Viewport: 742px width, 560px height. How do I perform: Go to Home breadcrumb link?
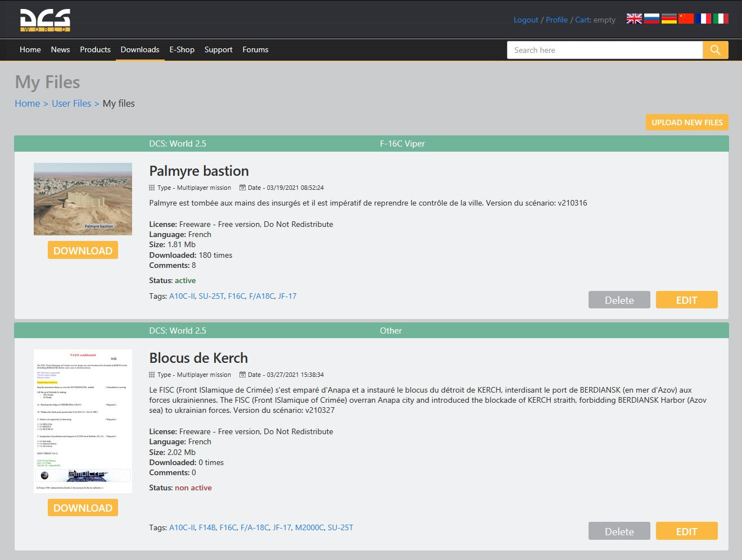(28, 103)
